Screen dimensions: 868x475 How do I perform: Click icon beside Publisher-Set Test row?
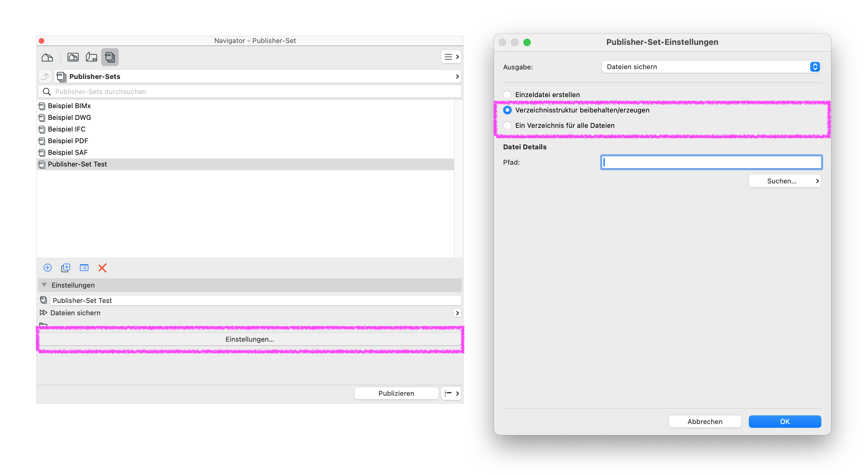(x=42, y=164)
